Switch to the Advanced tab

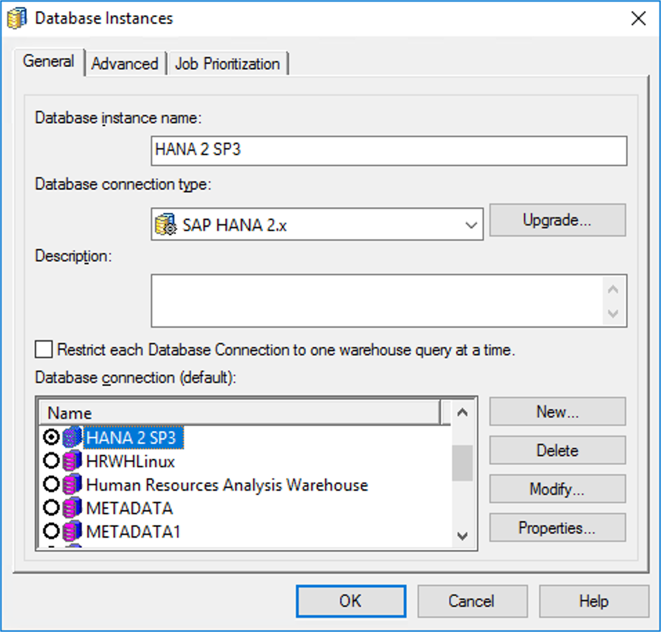[x=125, y=64]
